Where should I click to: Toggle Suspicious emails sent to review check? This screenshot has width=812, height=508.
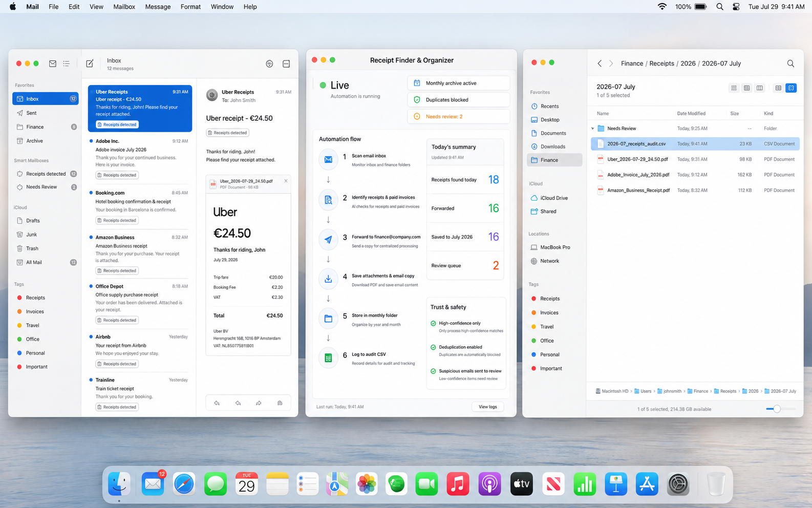click(x=433, y=371)
